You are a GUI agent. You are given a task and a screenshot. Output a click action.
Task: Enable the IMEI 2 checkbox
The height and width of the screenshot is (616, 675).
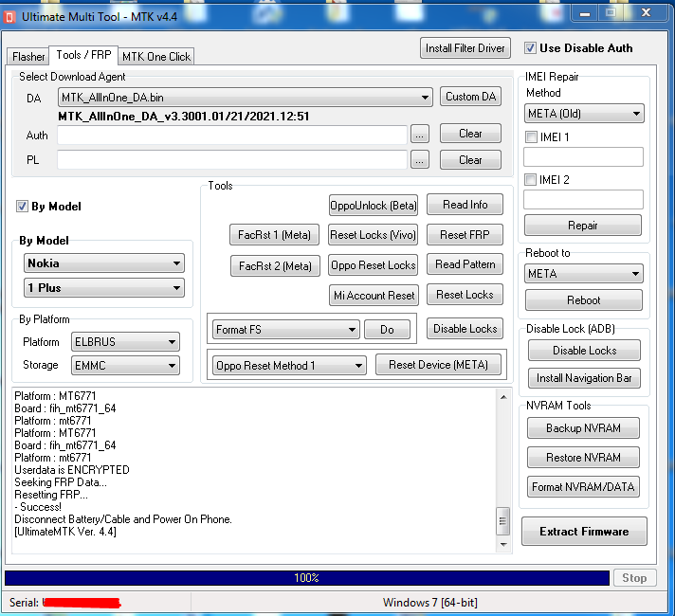tap(530, 179)
